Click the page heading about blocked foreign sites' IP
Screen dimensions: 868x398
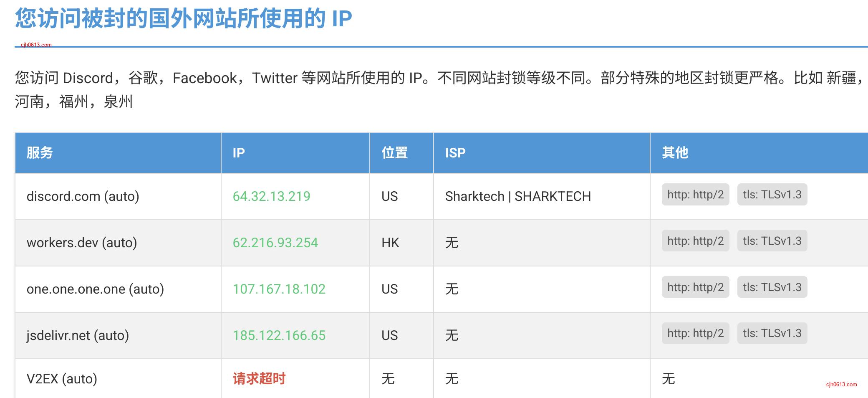pos(184,19)
